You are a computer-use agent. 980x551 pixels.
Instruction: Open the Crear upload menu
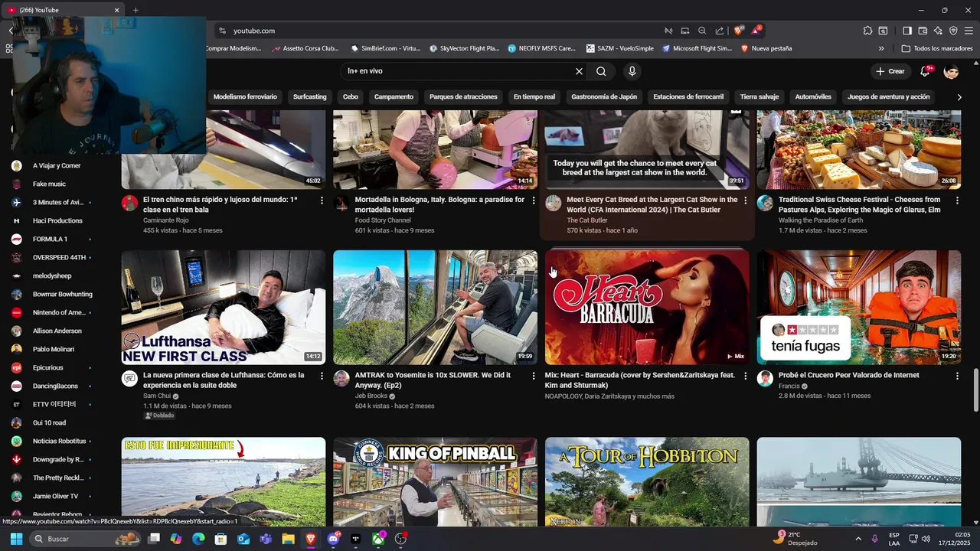click(890, 71)
